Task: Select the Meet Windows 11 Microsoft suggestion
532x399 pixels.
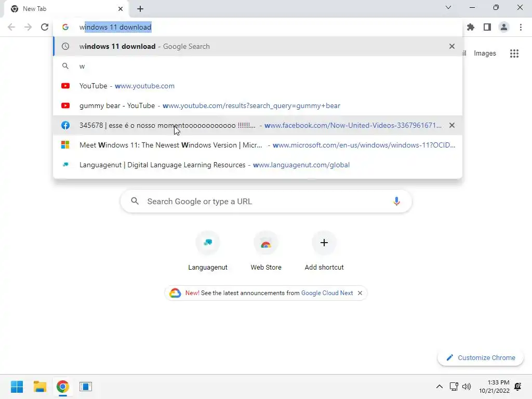Action: click(258, 145)
